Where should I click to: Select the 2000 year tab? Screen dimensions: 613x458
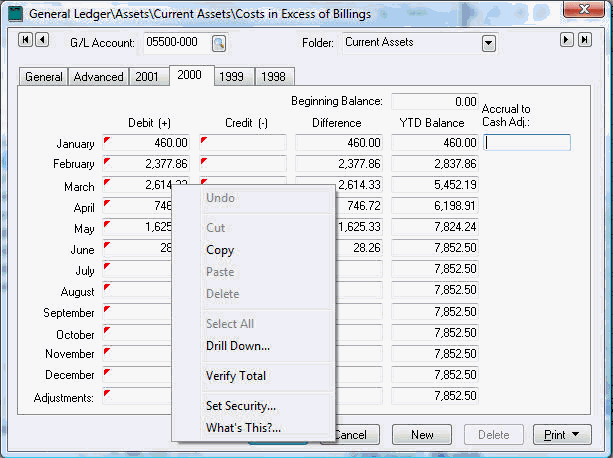tap(190, 75)
